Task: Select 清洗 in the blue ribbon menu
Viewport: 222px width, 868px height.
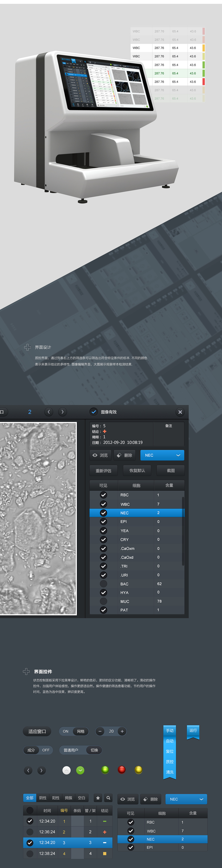Action: click(170, 772)
